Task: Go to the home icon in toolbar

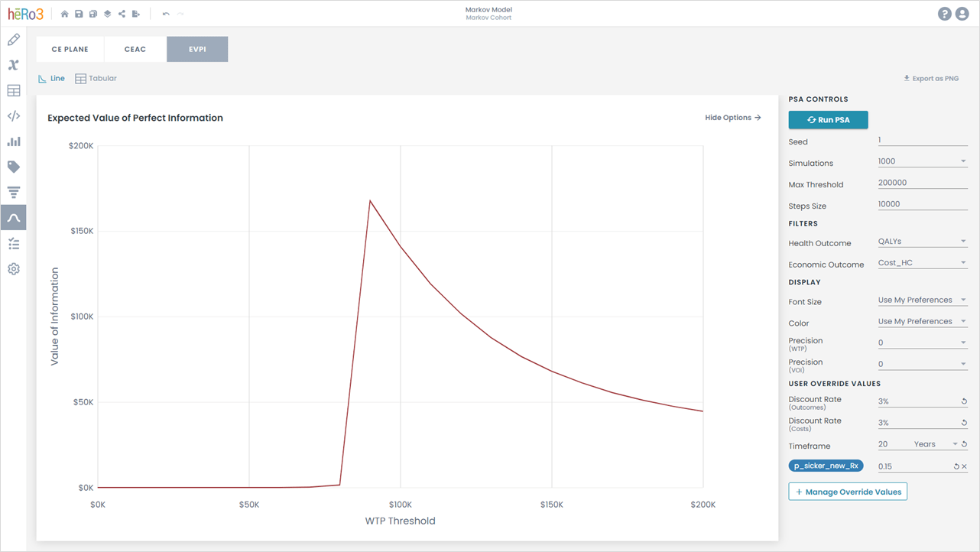Action: pyautogui.click(x=65, y=14)
